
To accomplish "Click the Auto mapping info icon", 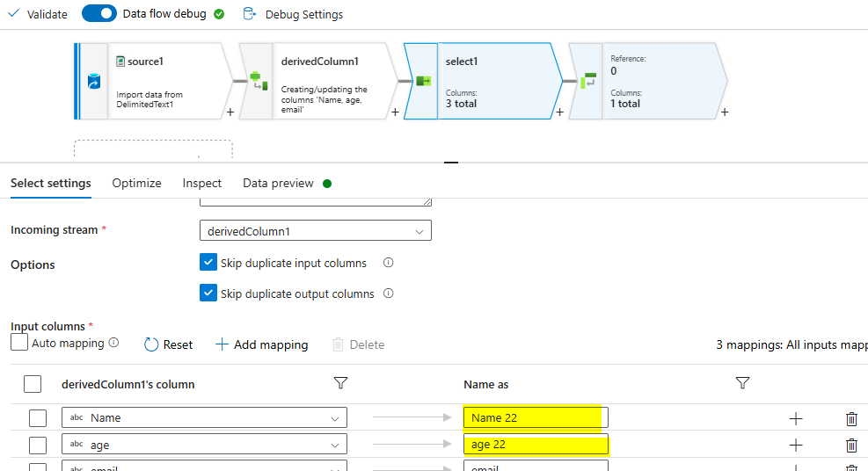I will tap(113, 343).
